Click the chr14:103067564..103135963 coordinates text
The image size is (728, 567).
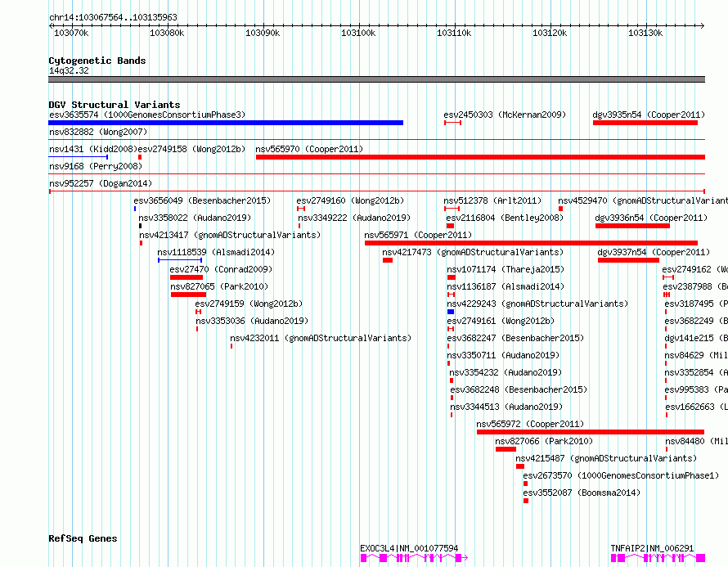(x=113, y=17)
